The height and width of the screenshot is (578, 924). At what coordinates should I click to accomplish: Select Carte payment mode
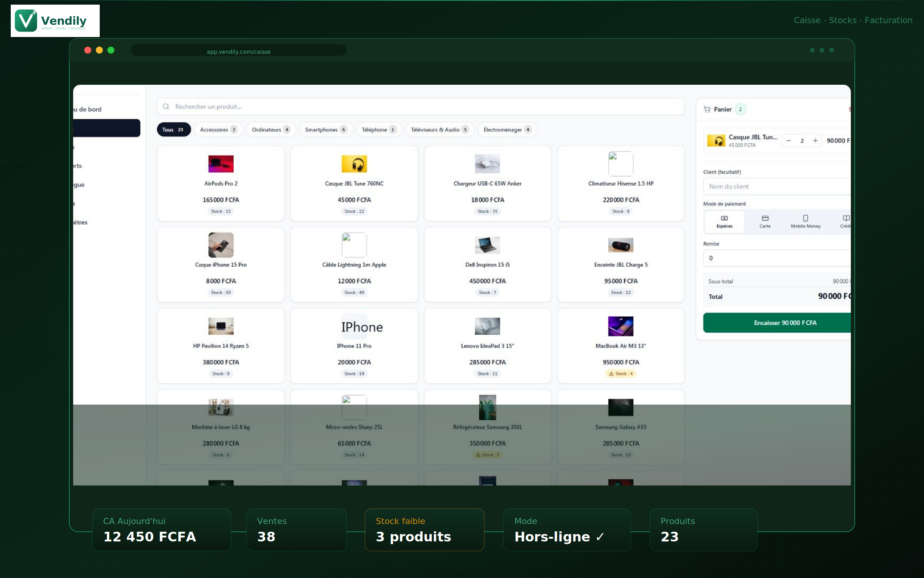pos(765,222)
